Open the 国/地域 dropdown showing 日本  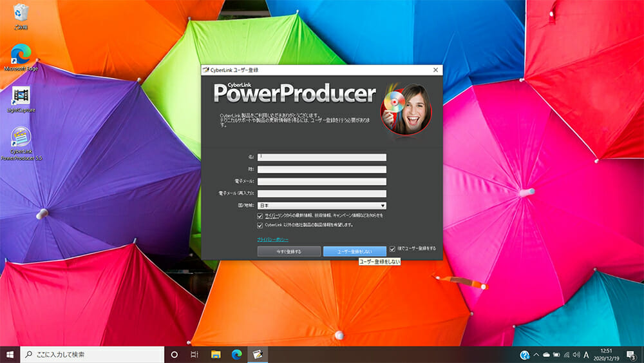pyautogui.click(x=321, y=205)
